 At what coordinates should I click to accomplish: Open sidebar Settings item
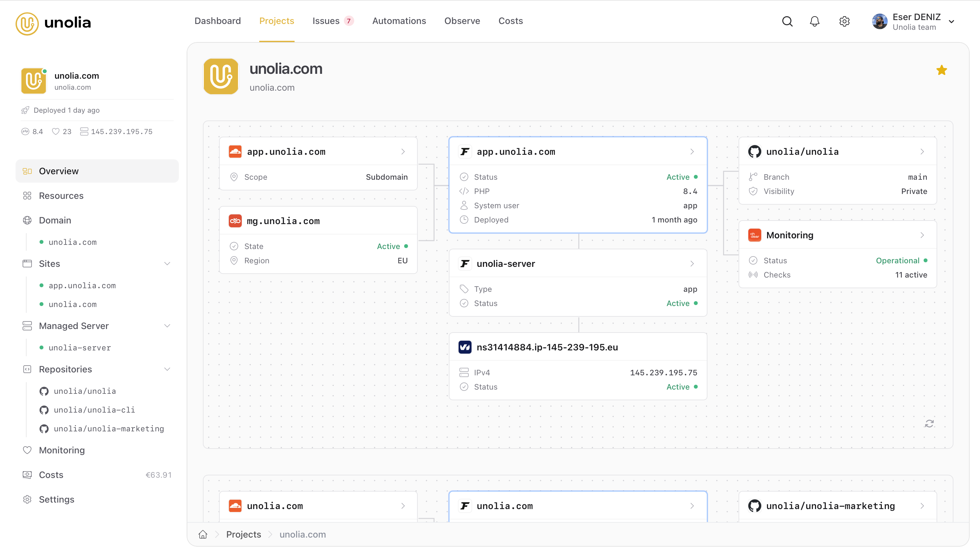point(97,499)
